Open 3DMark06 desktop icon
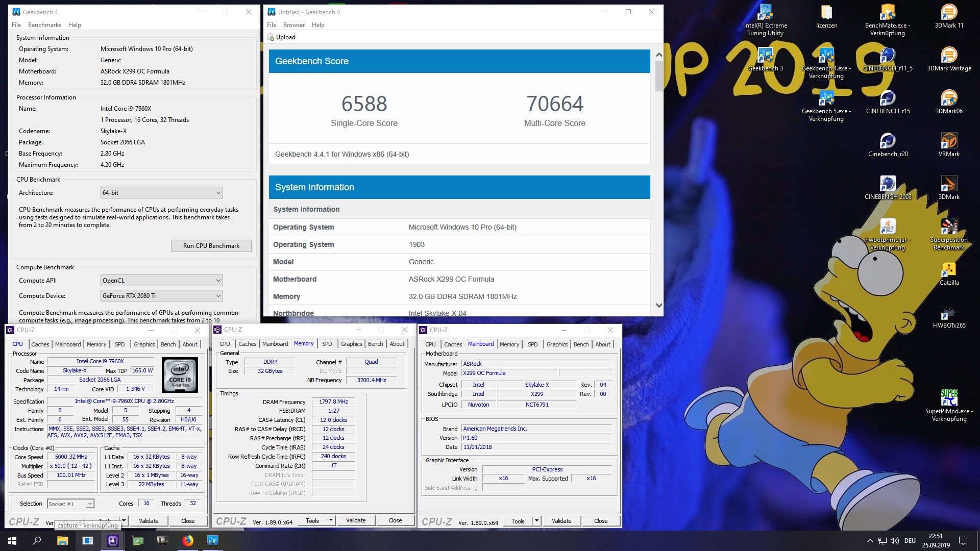Image resolution: width=980 pixels, height=551 pixels. click(x=949, y=102)
